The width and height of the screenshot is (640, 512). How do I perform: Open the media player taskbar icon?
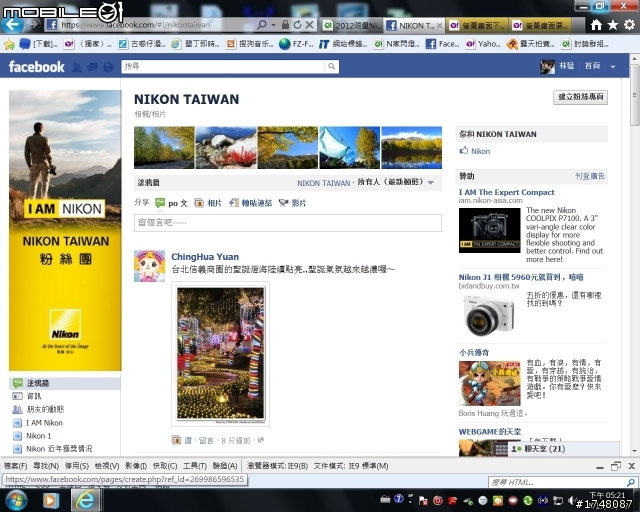coord(51,500)
